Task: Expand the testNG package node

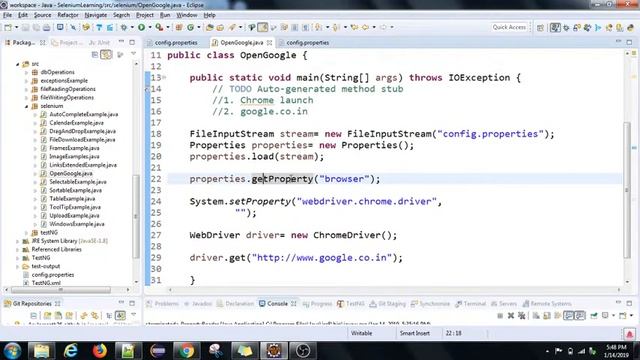Action: point(27,233)
